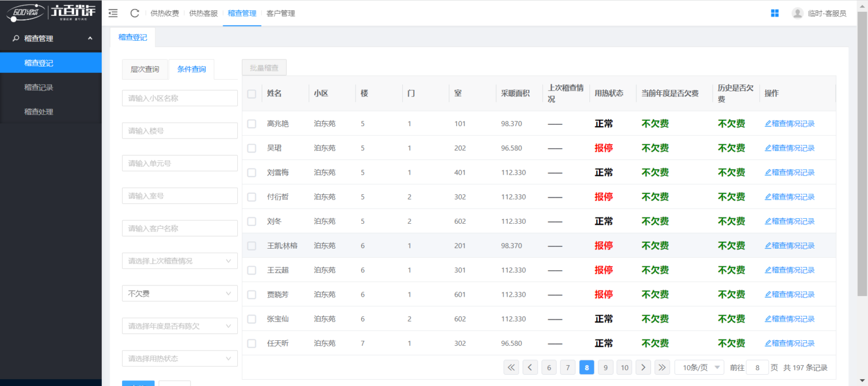Go to next page arrow

643,367
